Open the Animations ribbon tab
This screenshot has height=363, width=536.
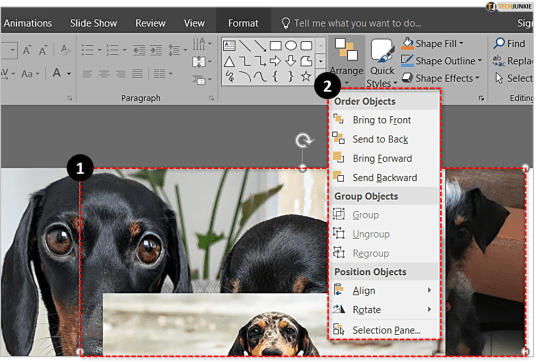pyautogui.click(x=27, y=23)
